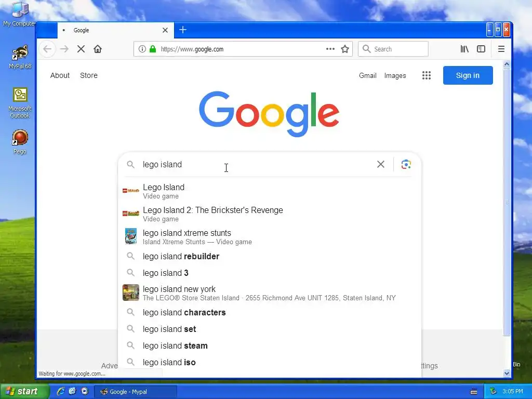The height and width of the screenshot is (399, 532).
Task: Click tray icon left of the clock
Action: click(x=493, y=392)
